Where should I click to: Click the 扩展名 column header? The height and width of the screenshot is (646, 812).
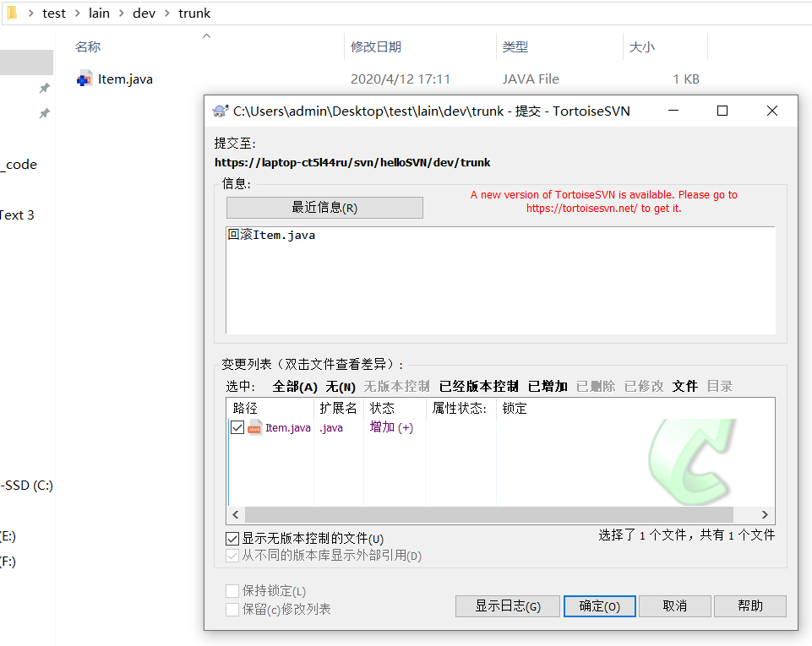click(339, 409)
